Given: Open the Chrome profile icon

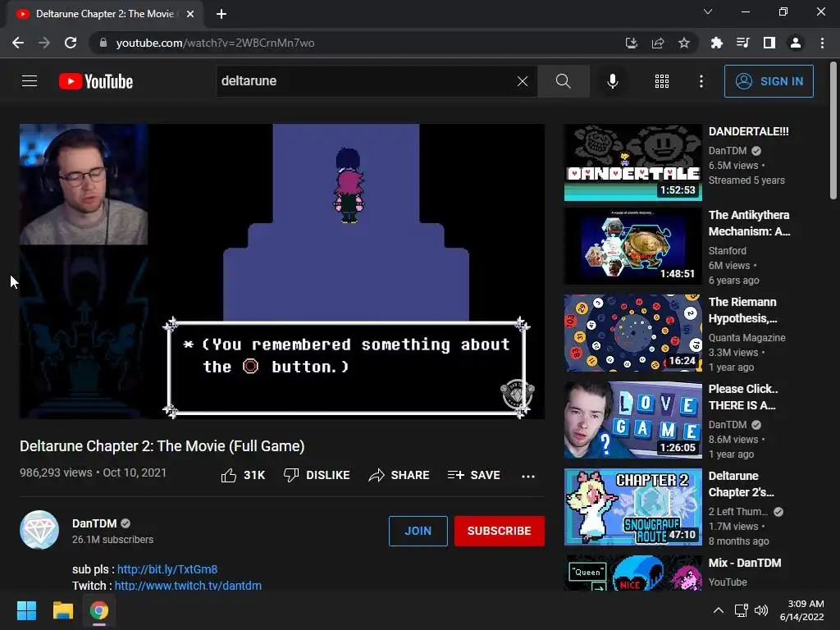Looking at the screenshot, I should pyautogui.click(x=796, y=43).
